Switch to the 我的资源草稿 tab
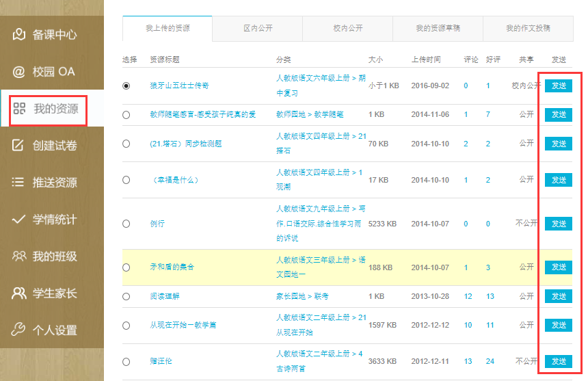Viewport: 588px width, 381px height. (x=438, y=29)
